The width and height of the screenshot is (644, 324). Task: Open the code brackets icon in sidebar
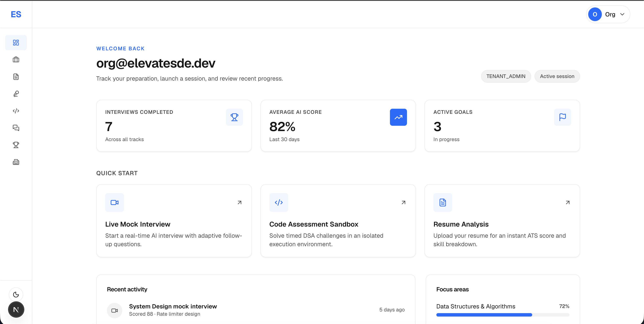pos(16,111)
